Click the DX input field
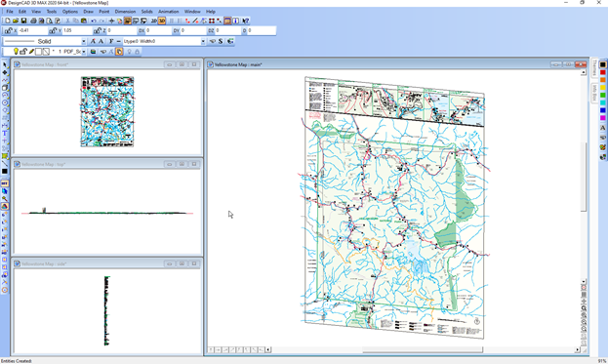The width and height of the screenshot is (608, 364). 158,30
